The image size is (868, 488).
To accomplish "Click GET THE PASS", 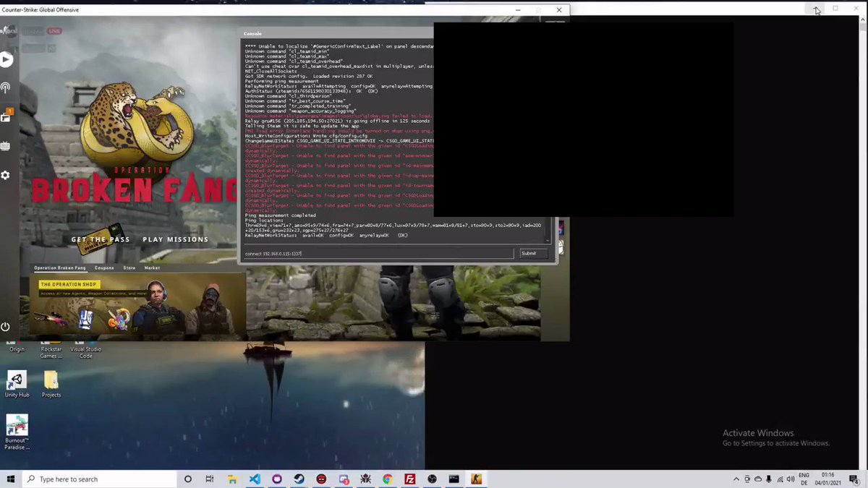I will coord(100,239).
